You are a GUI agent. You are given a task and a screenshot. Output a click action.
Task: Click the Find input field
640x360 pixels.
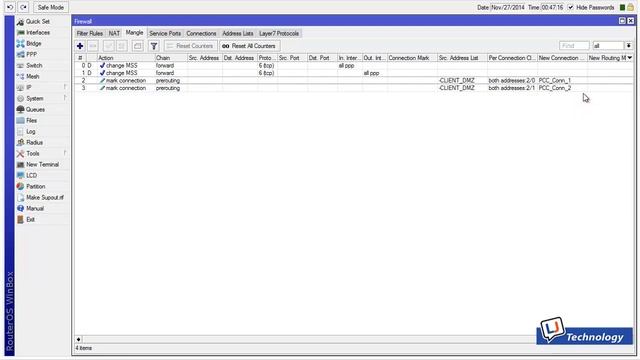[x=574, y=46]
